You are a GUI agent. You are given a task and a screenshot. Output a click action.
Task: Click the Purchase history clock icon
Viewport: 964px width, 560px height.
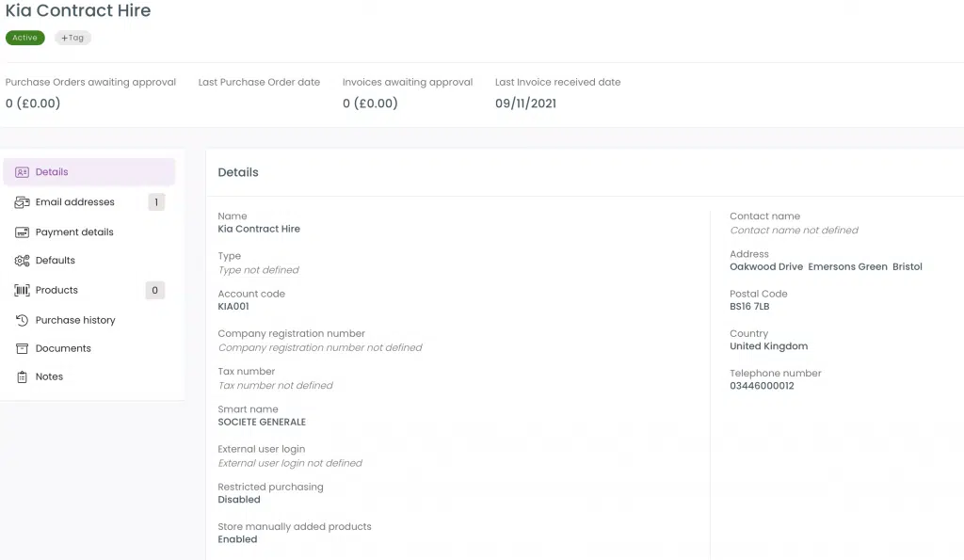click(x=23, y=320)
